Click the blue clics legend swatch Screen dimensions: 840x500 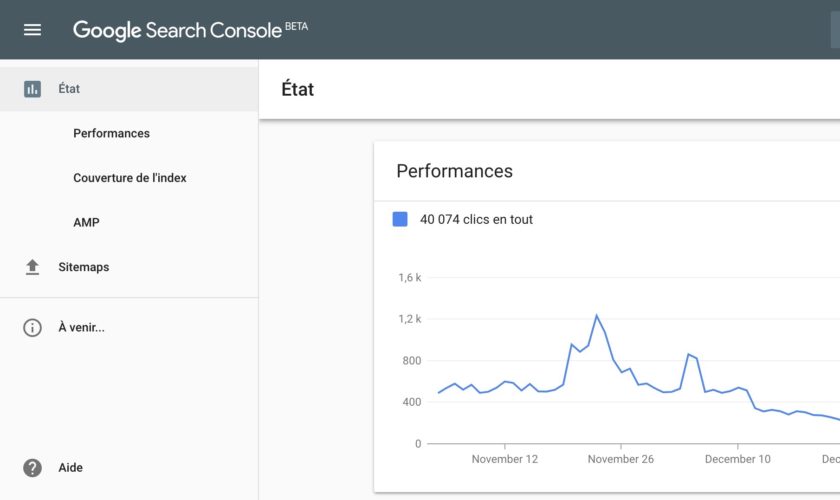coord(400,219)
